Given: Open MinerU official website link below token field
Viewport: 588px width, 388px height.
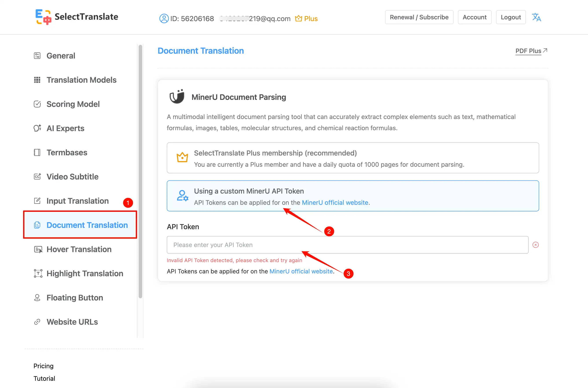Looking at the screenshot, I should click(301, 271).
